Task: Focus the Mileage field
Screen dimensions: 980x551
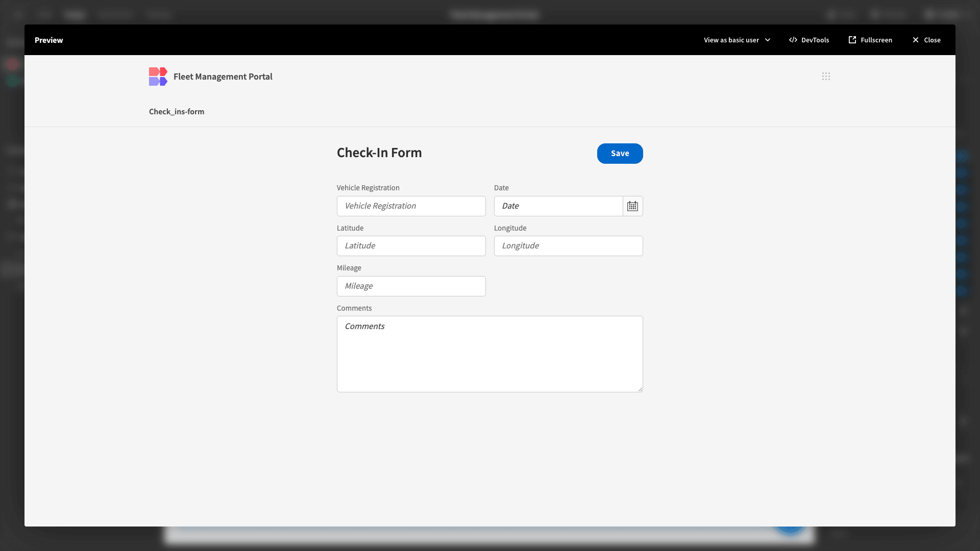Action: click(411, 286)
